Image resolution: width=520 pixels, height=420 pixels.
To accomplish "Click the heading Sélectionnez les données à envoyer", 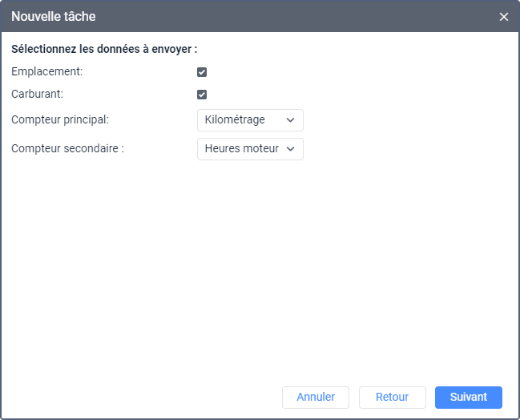I will (104, 49).
